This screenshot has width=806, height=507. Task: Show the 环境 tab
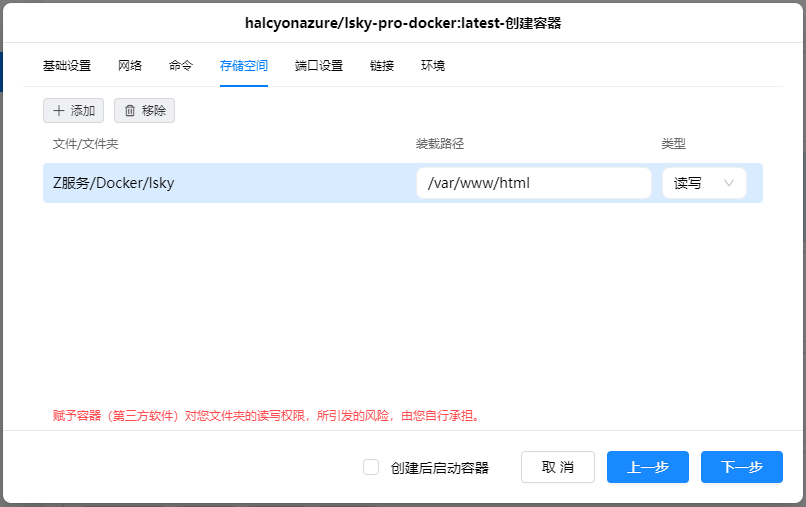433,66
